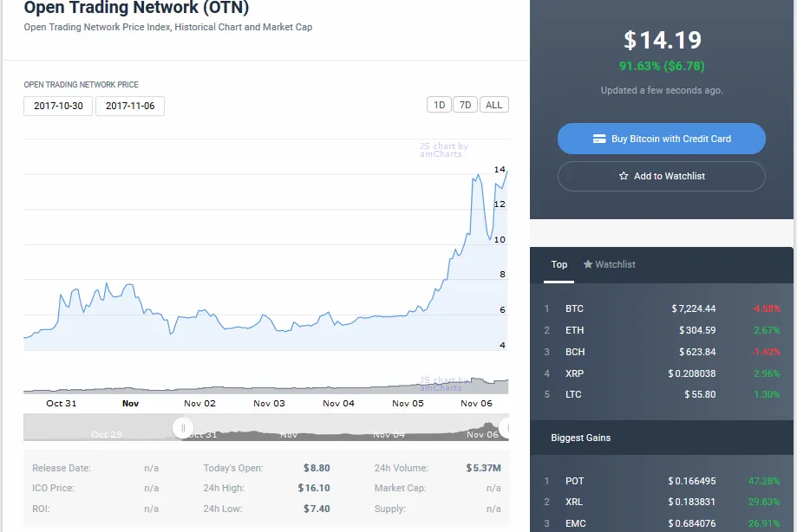
Task: Open the XRP row in Top list
Action: click(x=662, y=373)
